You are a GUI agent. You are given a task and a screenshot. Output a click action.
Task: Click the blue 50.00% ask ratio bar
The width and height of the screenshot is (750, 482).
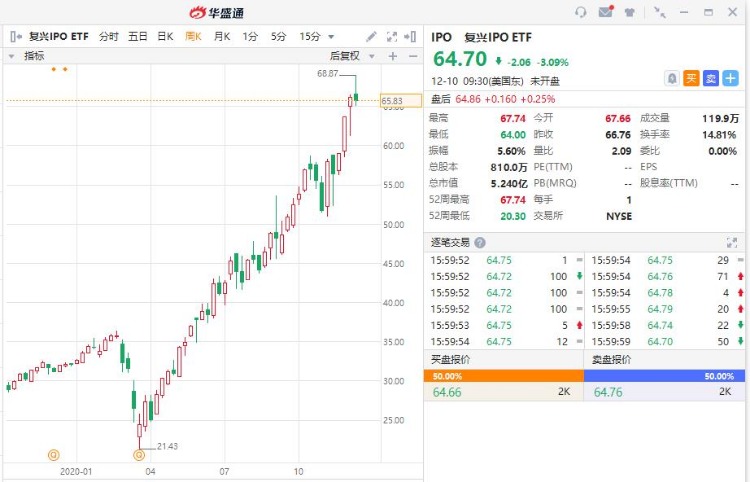(x=664, y=376)
